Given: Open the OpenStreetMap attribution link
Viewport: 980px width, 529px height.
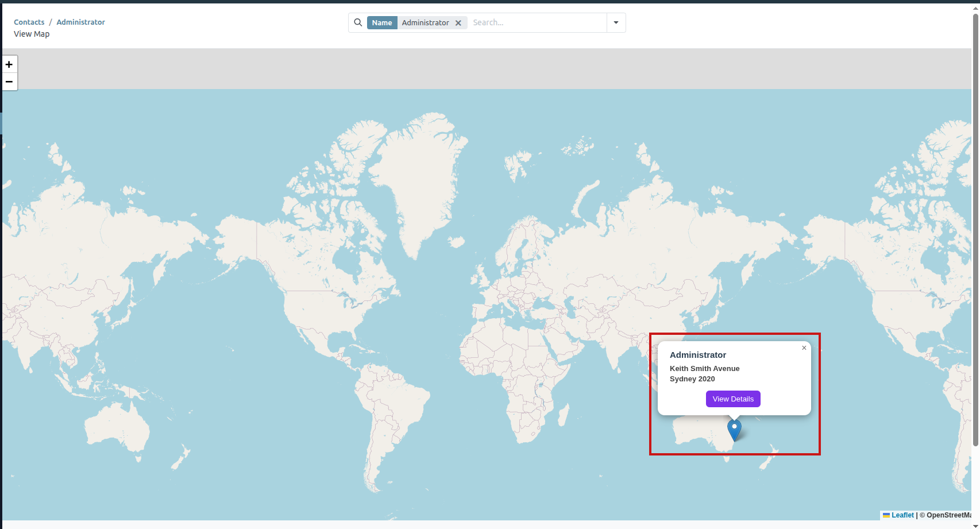Looking at the screenshot, I should [948, 515].
